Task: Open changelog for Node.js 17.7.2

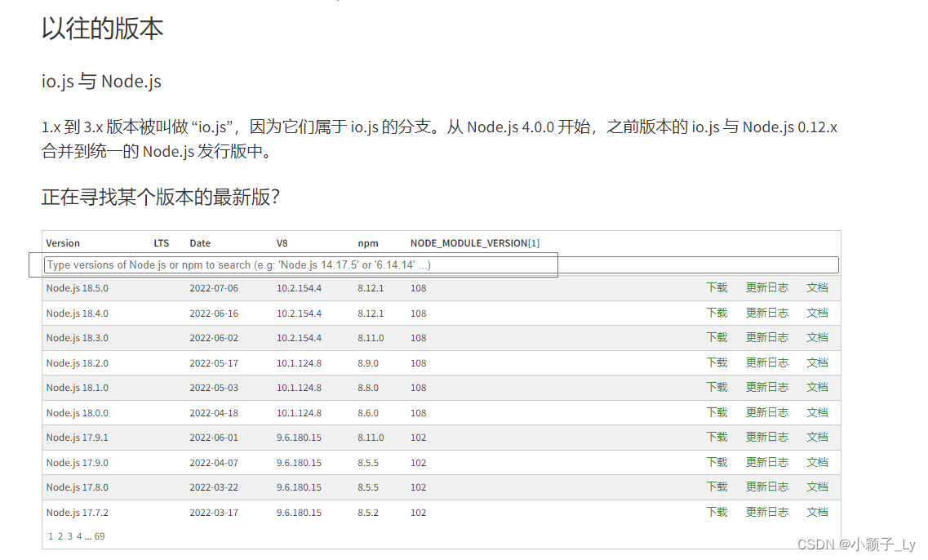Action: pyautogui.click(x=767, y=512)
